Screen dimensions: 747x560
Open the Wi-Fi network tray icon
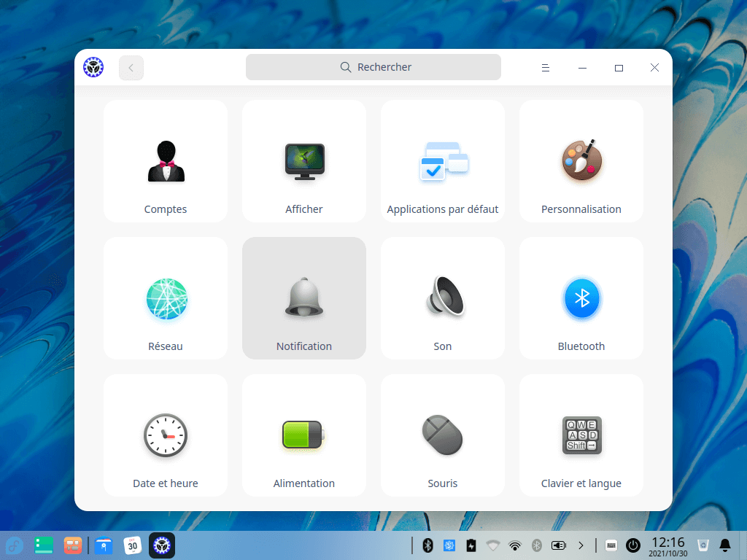(x=515, y=545)
